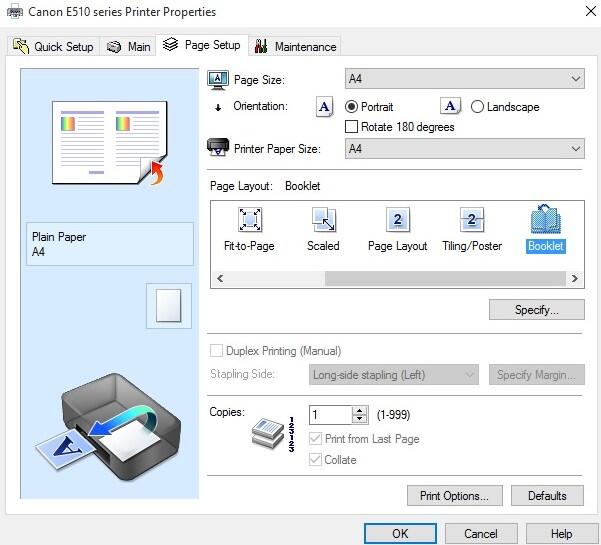Image resolution: width=601 pixels, height=545 pixels.
Task: Click the layout list right scroll arrow
Action: [x=575, y=278]
